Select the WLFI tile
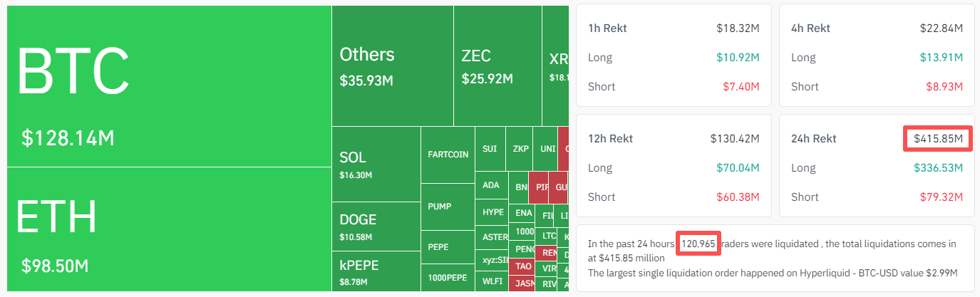 (x=492, y=281)
